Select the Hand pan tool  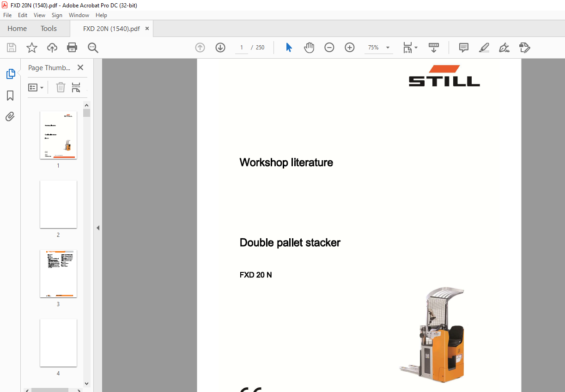tap(309, 48)
